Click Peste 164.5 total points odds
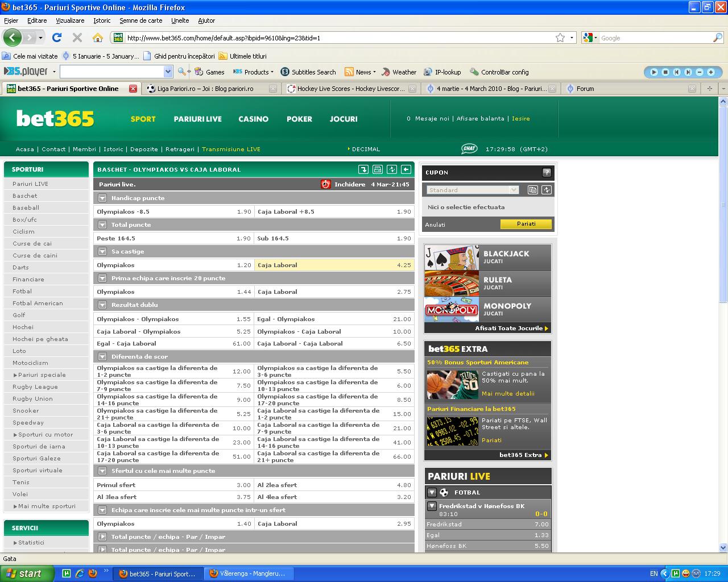This screenshot has height=582, width=728. click(174, 238)
